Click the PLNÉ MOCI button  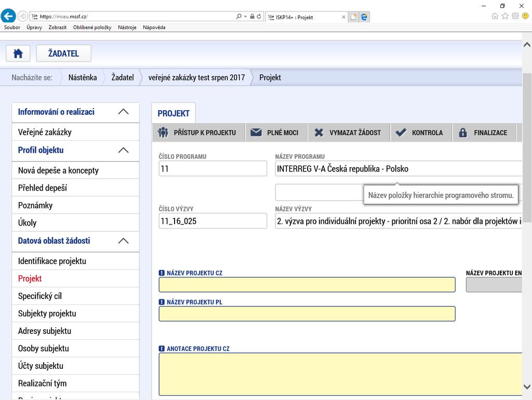pos(276,132)
